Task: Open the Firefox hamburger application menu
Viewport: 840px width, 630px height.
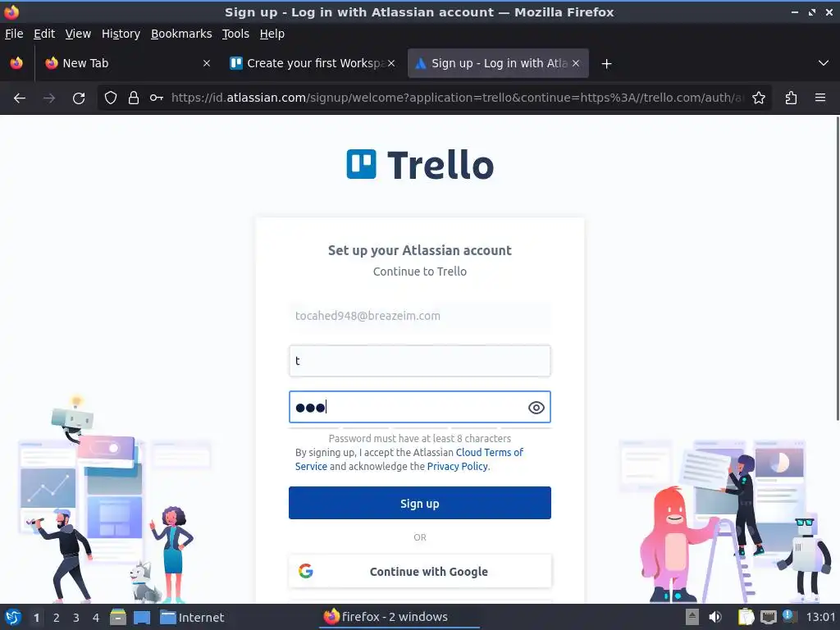Action: pos(820,98)
